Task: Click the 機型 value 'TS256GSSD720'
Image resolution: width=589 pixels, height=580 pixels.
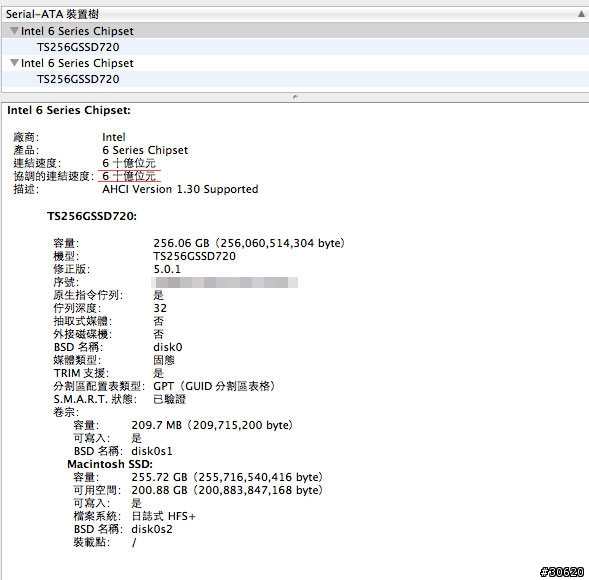Action: coord(195,256)
